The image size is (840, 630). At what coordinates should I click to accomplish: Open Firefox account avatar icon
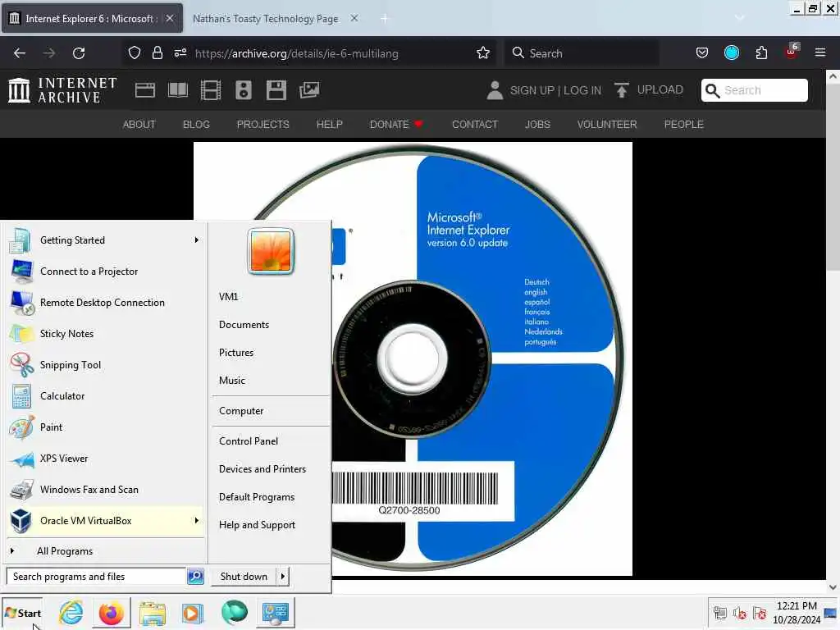tap(731, 53)
